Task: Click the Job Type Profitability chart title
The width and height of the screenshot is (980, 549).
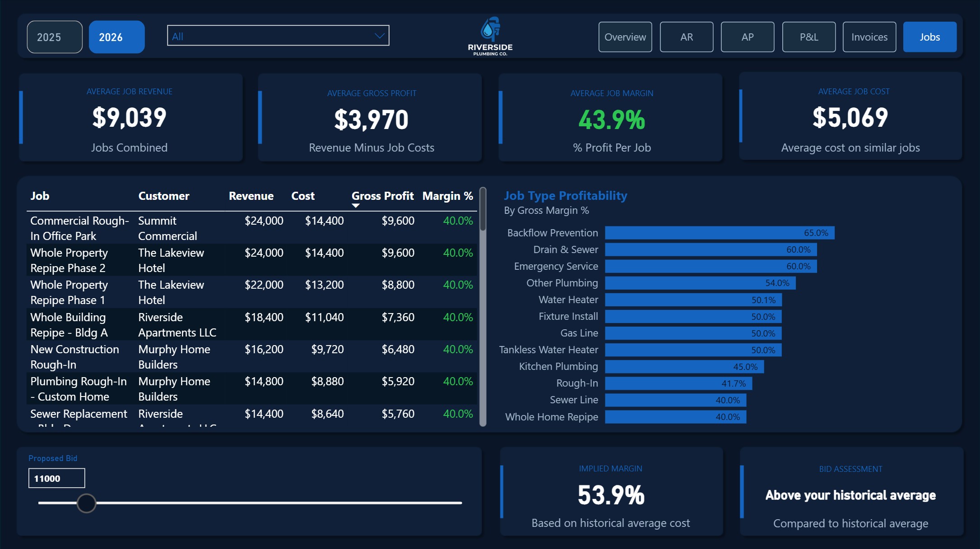Action: click(x=566, y=195)
